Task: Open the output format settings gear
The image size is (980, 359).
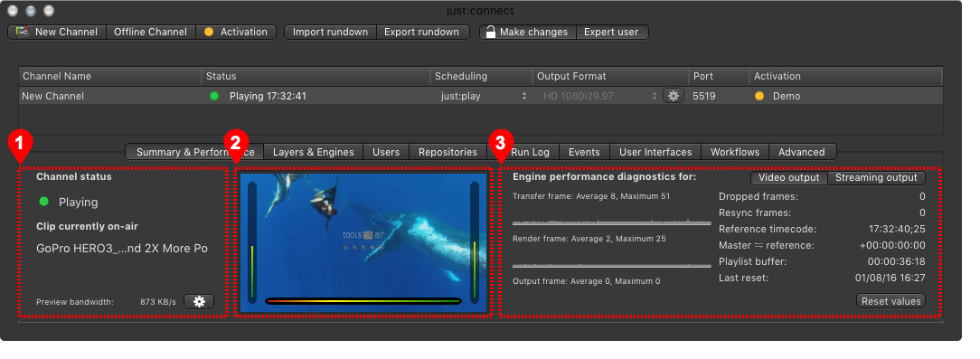Action: (x=674, y=97)
